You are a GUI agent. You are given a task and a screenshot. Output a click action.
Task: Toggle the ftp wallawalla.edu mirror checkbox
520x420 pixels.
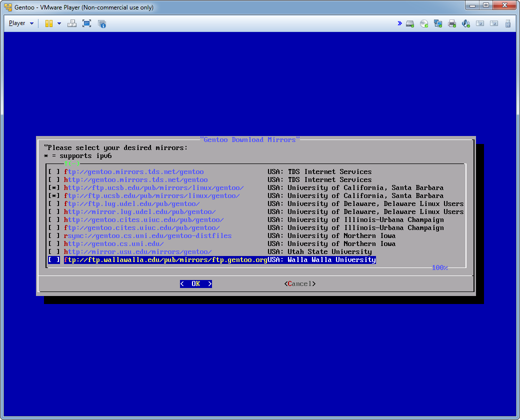(53, 260)
